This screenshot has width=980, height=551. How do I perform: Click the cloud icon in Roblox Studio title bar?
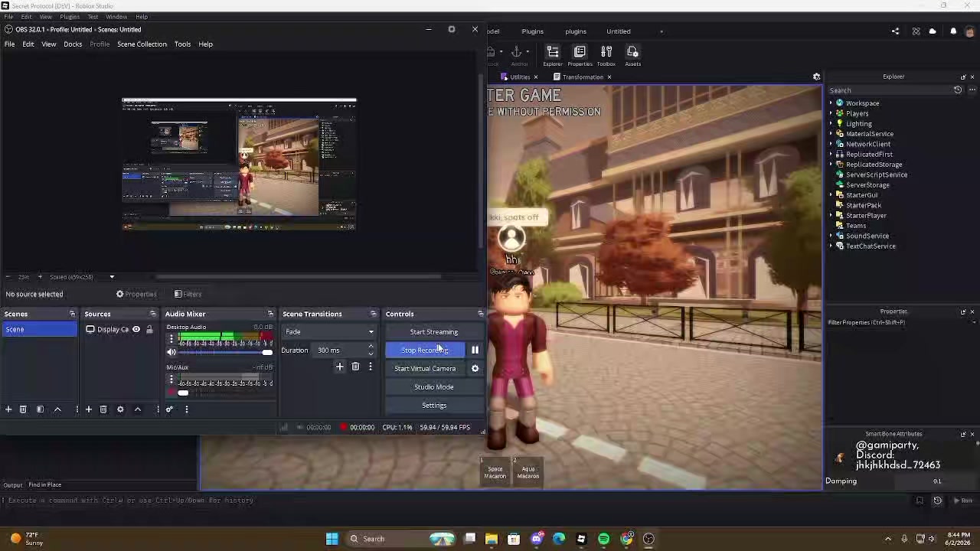tap(933, 31)
